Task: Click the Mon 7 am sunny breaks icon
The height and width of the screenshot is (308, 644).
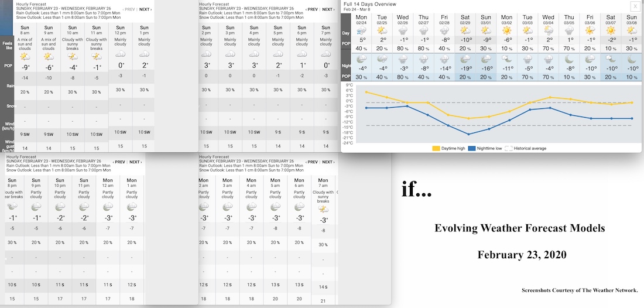Action: point(323,210)
